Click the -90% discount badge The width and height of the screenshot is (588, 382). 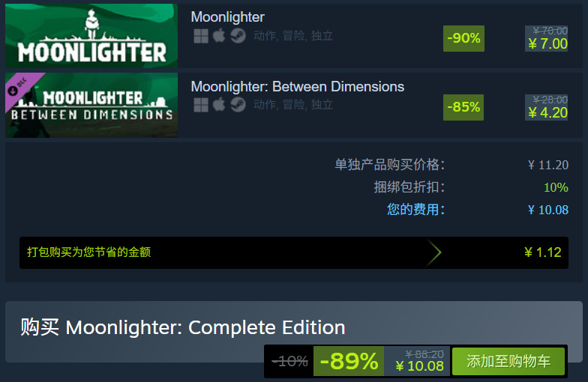pyautogui.click(x=463, y=39)
